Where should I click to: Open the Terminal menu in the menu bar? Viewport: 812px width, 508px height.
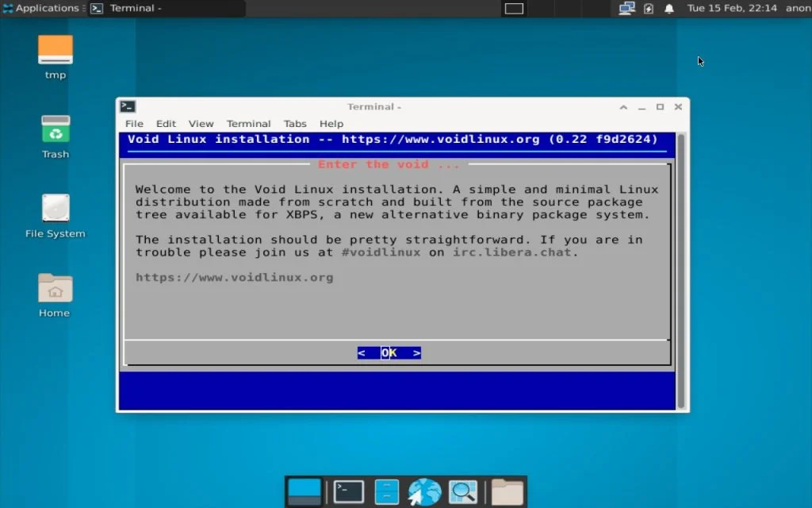[x=248, y=124]
